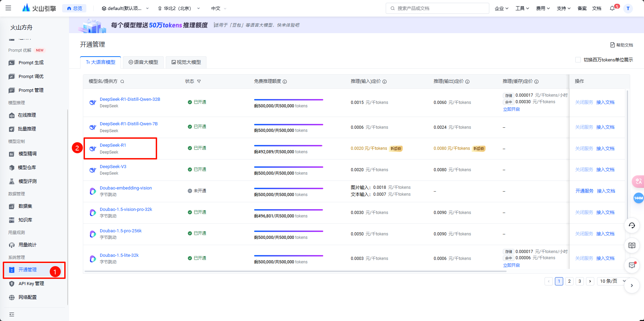Viewport: 644px width, 321px height.
Task: Open the 帮助文档 link
Action: [x=622, y=45]
